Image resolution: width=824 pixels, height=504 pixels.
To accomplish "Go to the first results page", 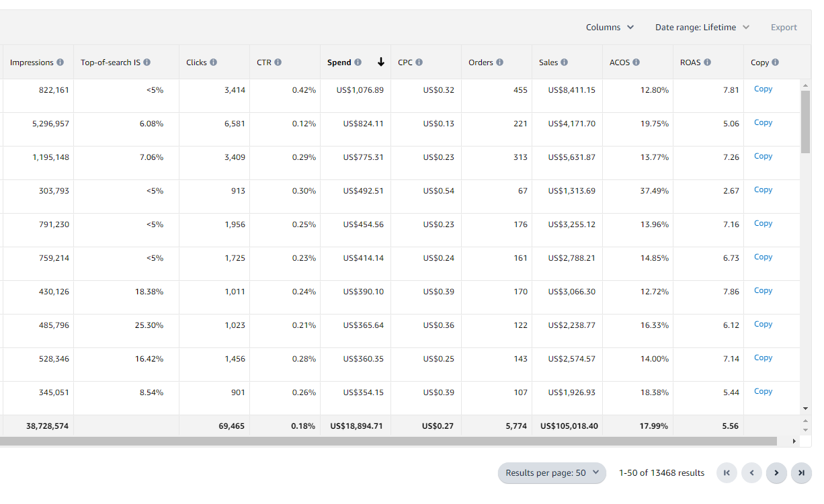I will point(726,473).
